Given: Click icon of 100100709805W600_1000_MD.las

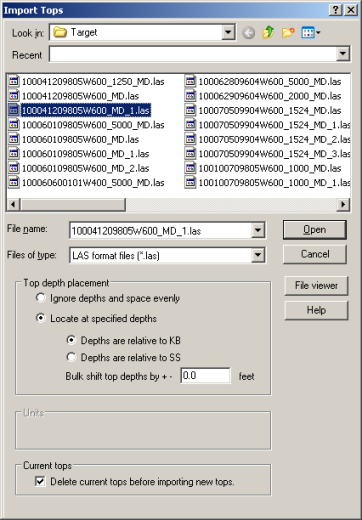Looking at the screenshot, I should pos(190,168).
